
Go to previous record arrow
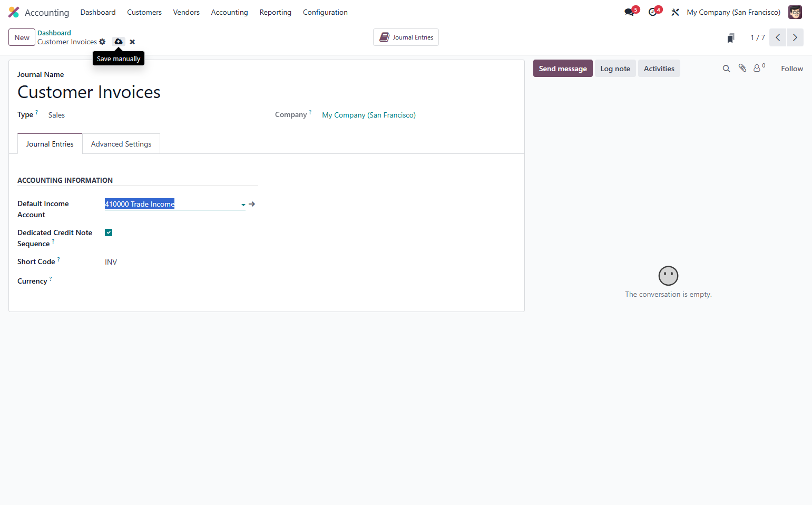[x=778, y=37]
